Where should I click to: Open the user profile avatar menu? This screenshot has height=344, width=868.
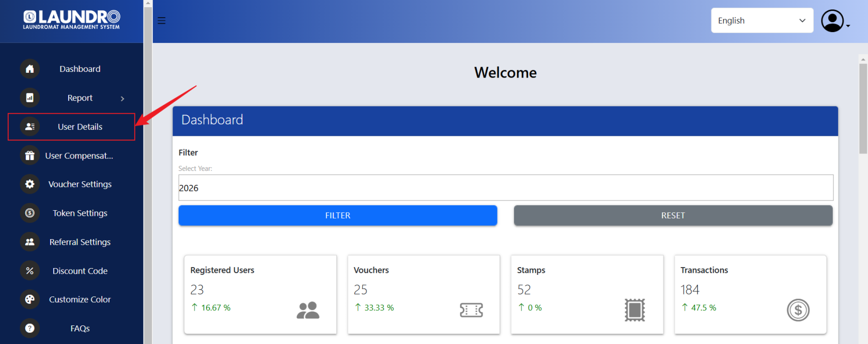click(x=832, y=21)
